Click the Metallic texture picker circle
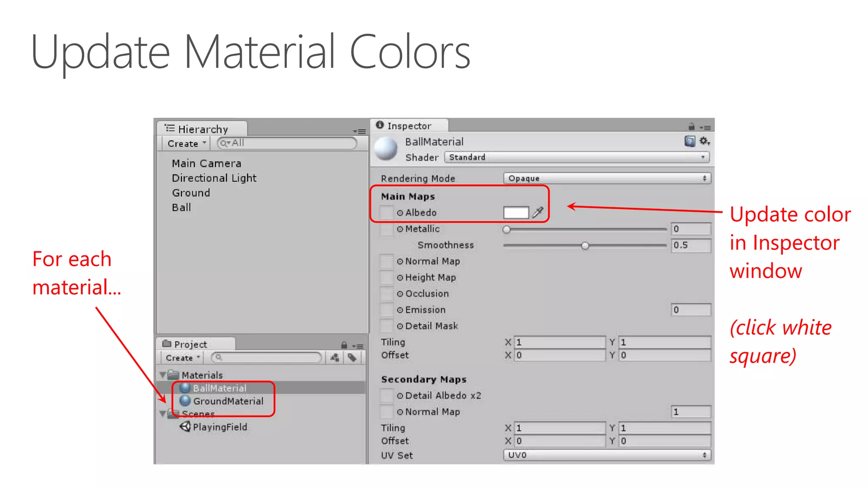 click(400, 229)
